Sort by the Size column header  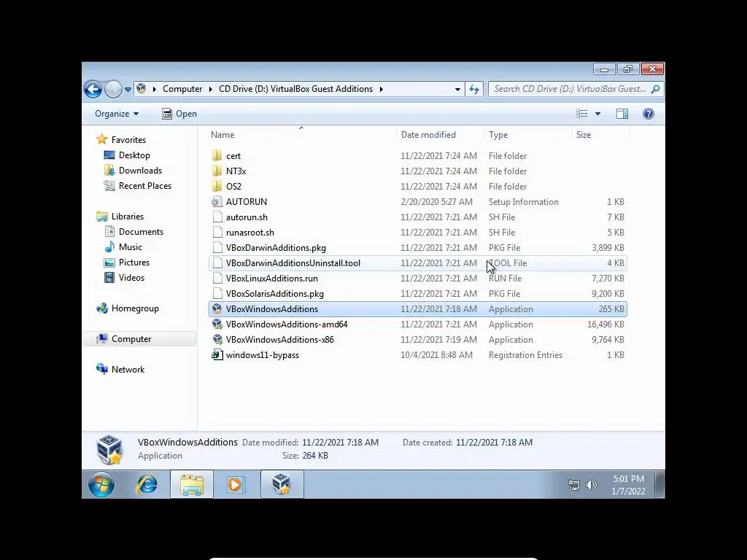click(584, 135)
